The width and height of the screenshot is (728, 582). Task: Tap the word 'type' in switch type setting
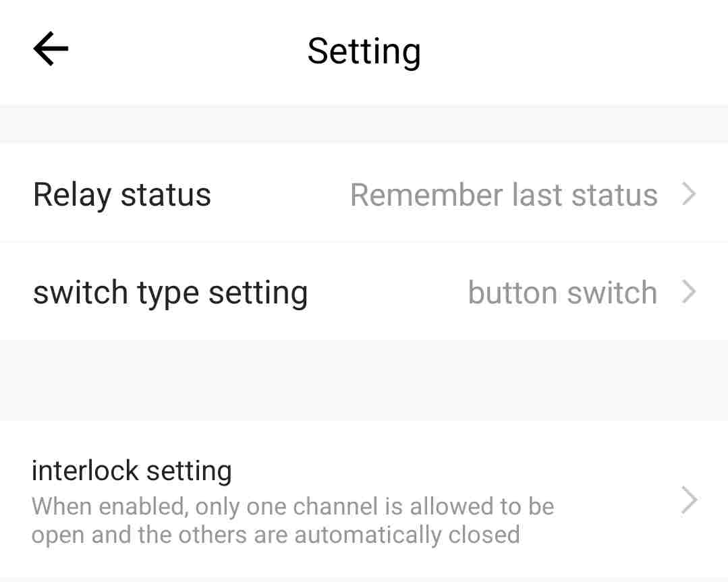(168, 294)
